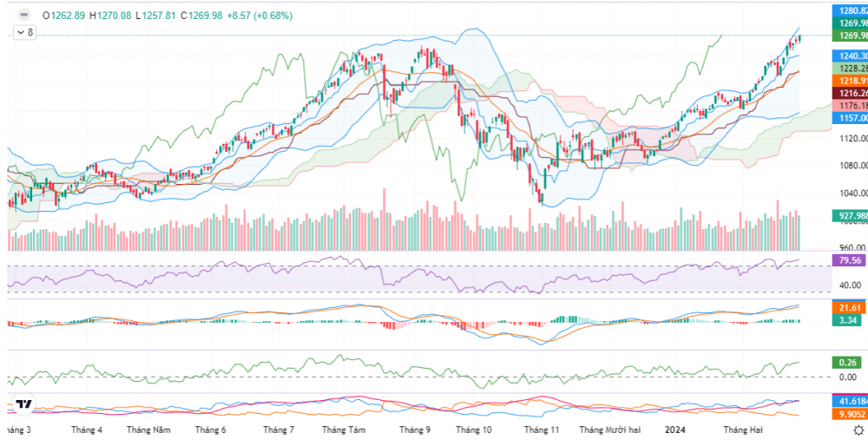Click the RSI value label 79.56
The image size is (868, 446).
tap(847, 260)
